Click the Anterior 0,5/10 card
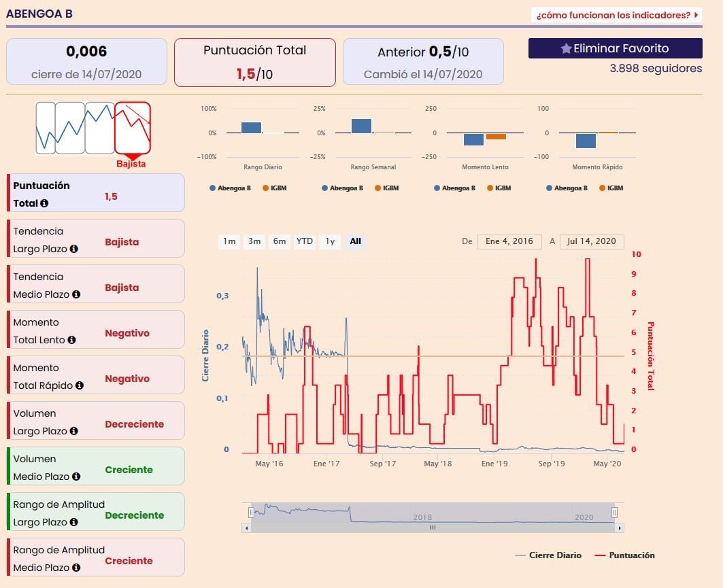This screenshot has width=723, height=588. pyautogui.click(x=423, y=62)
